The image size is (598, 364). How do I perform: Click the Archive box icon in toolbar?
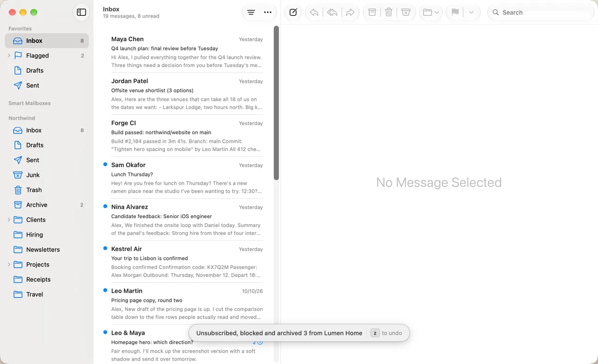click(372, 13)
